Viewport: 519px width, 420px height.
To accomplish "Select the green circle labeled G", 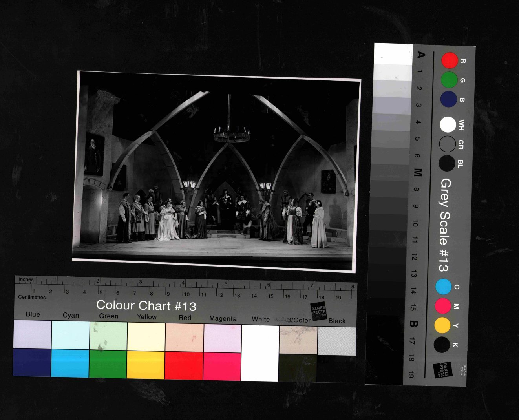I will (x=449, y=80).
